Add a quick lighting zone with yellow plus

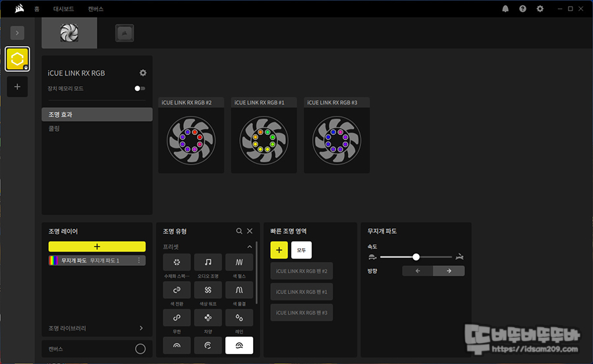tap(279, 250)
